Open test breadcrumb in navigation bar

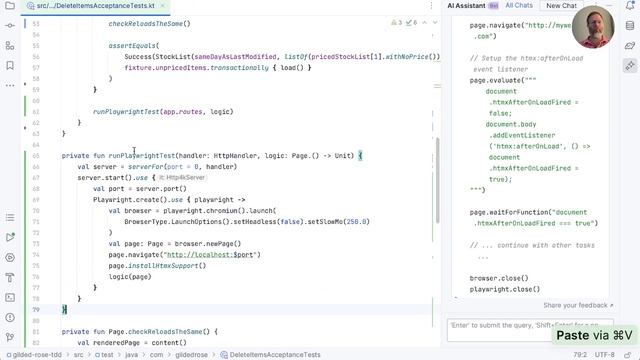pos(104,355)
